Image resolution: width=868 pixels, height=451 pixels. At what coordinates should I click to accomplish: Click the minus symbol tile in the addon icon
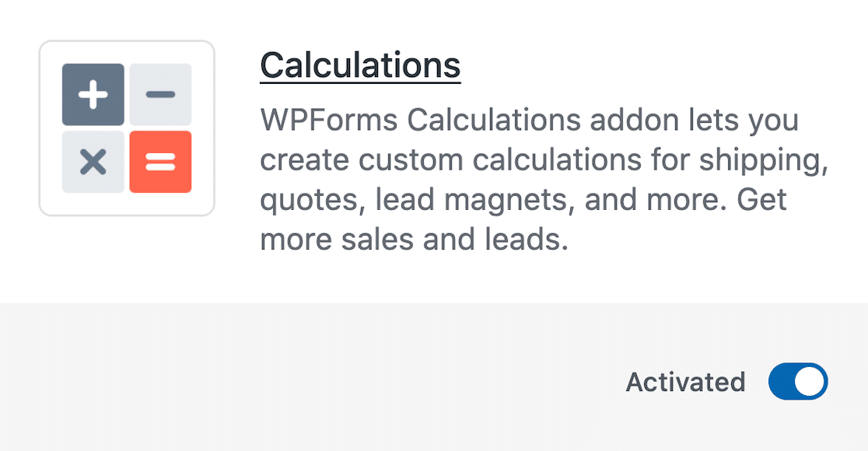[160, 94]
